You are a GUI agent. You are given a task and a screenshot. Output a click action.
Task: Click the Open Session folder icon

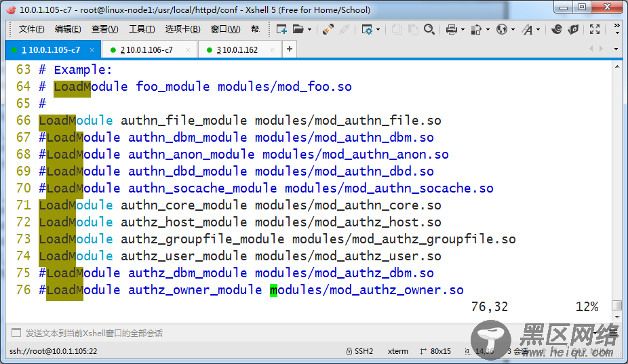[298, 29]
